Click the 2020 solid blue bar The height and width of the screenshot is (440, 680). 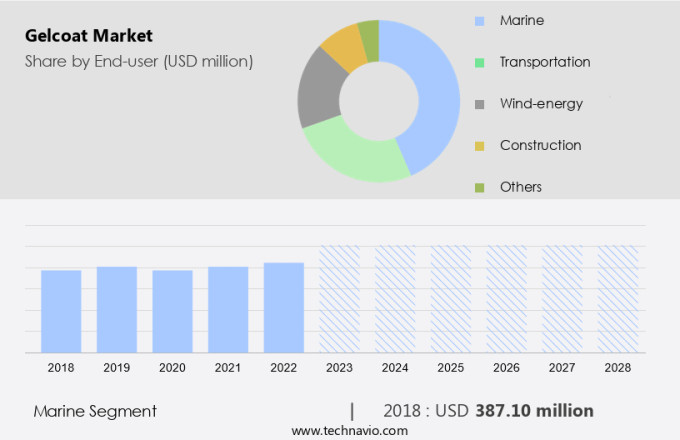pyautogui.click(x=172, y=311)
